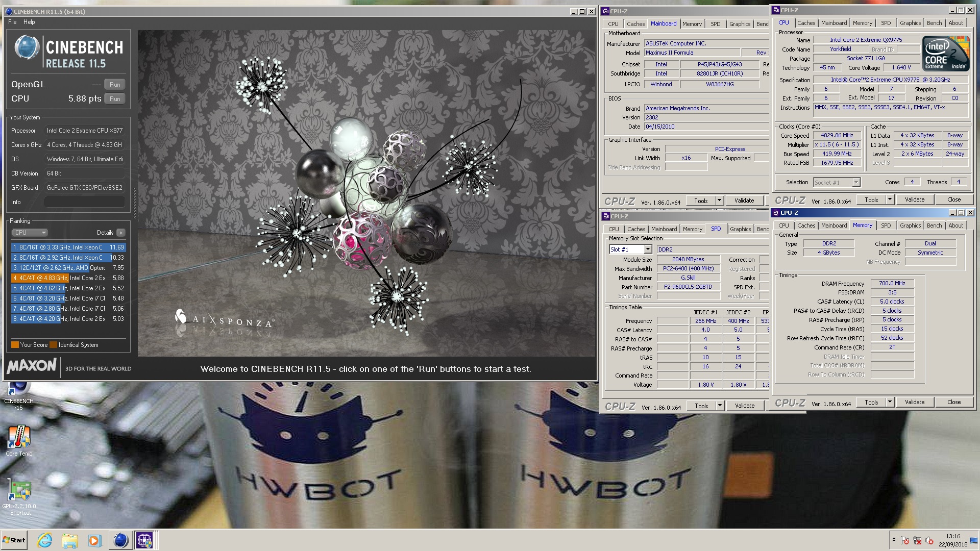Open Tools dropdown arrow in SPD window

click(720, 406)
